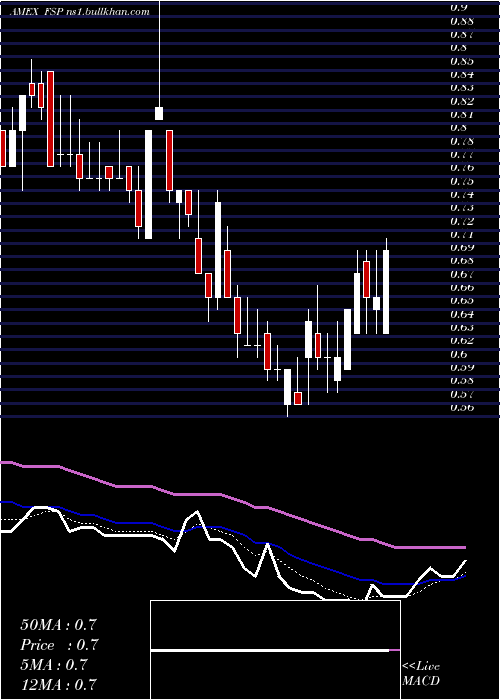Select the 0.88 price axis label
This screenshot has width=500, height=700.
pos(462,21)
